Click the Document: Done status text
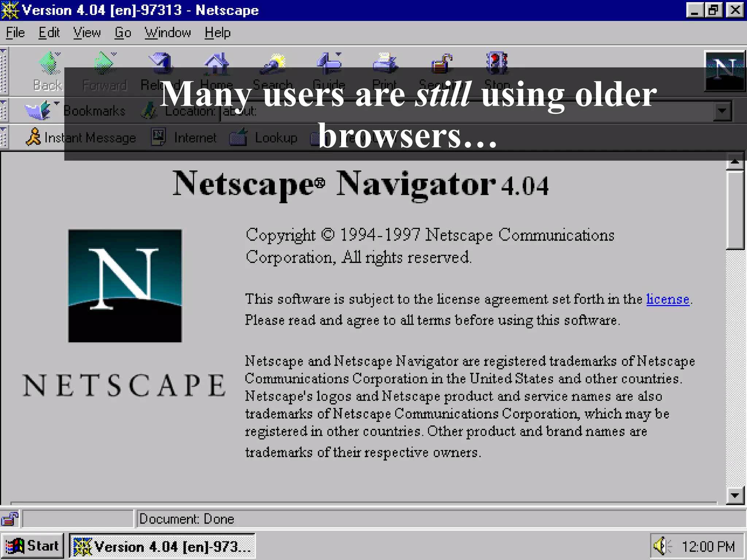 (x=186, y=519)
